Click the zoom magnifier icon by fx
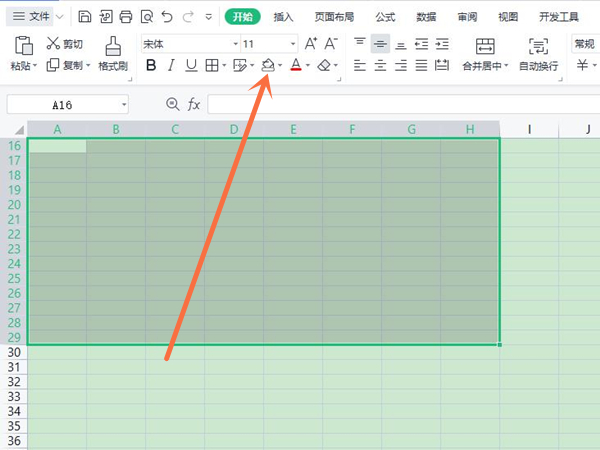This screenshot has height=450, width=600. coord(173,104)
